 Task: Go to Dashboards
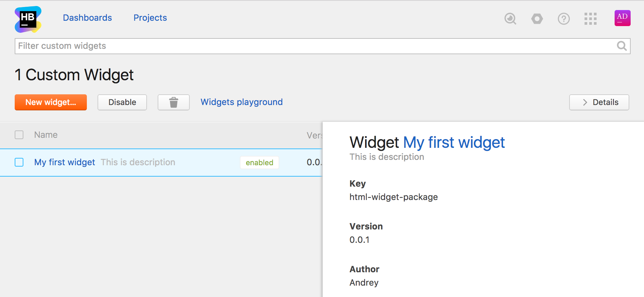(x=88, y=18)
